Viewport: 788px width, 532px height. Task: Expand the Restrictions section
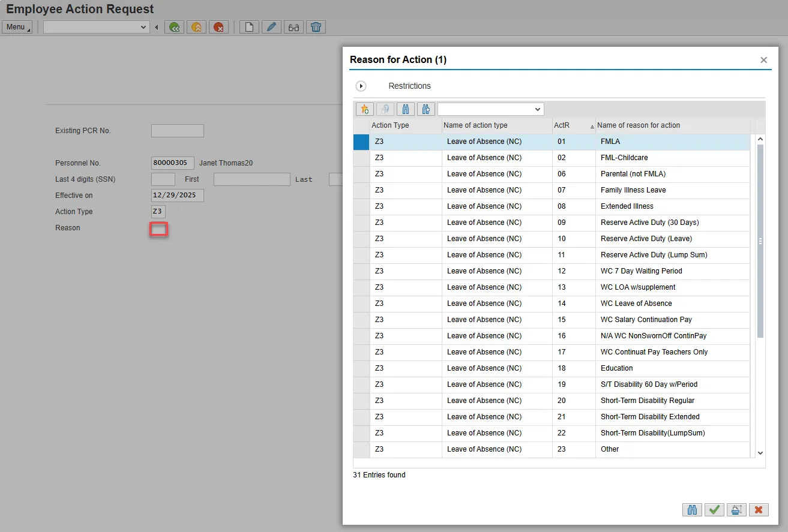click(361, 86)
